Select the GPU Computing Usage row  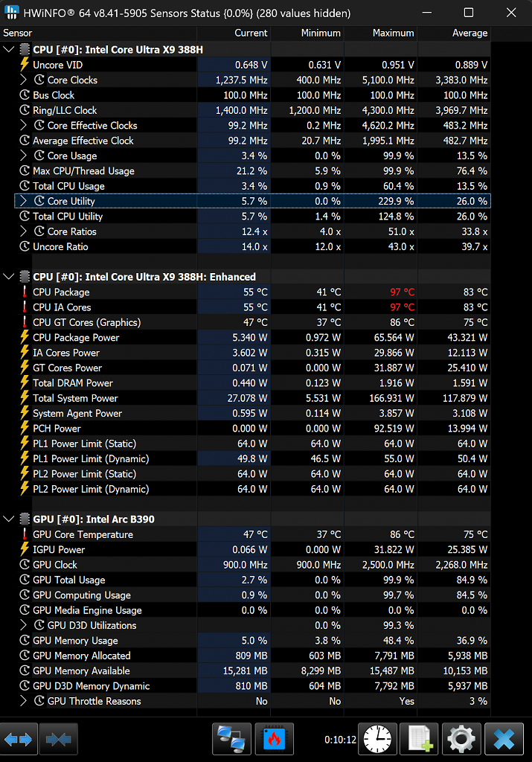coord(253,595)
